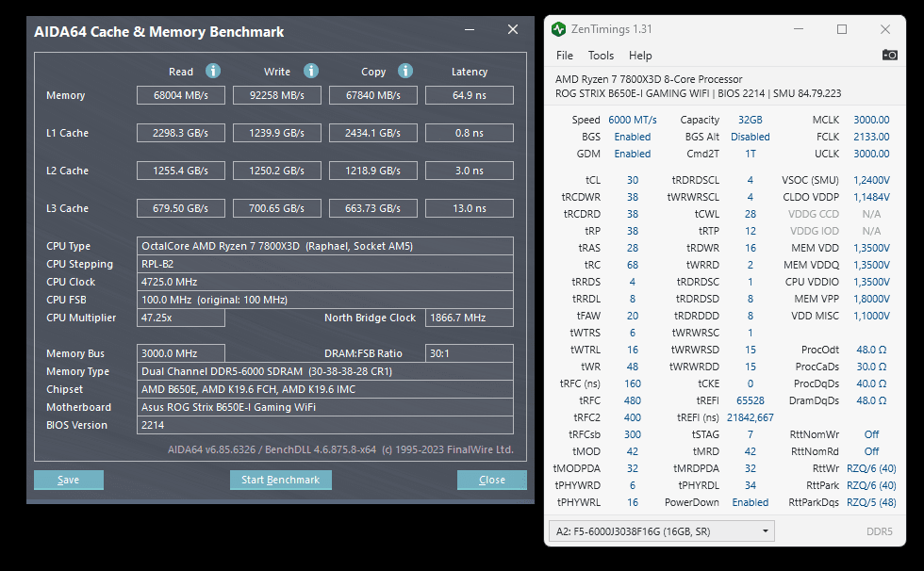
Task: Click the MEM VPP value 1,8000V
Action: [x=871, y=299]
